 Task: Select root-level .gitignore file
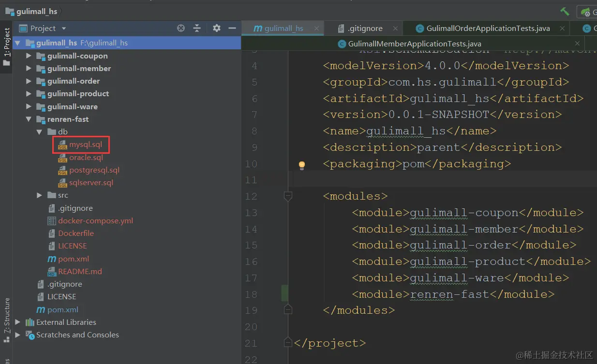(x=65, y=284)
